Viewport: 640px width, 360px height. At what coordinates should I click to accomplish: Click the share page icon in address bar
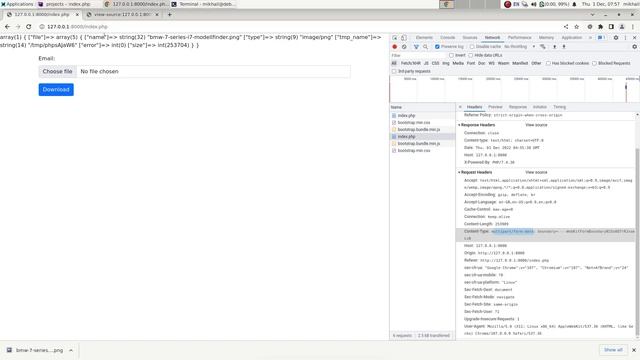(x=566, y=27)
